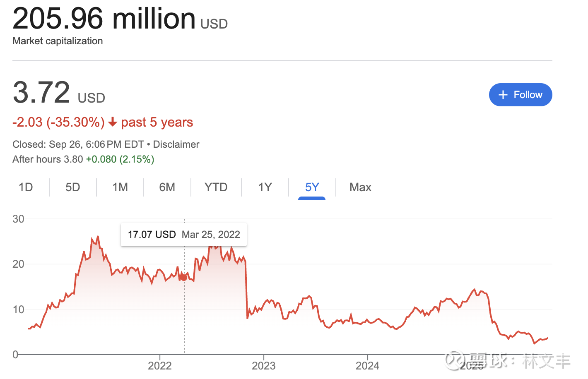Click the Xueqiu snowball watermark logo
Viewport: 588px width, 379px height.
coord(455,360)
